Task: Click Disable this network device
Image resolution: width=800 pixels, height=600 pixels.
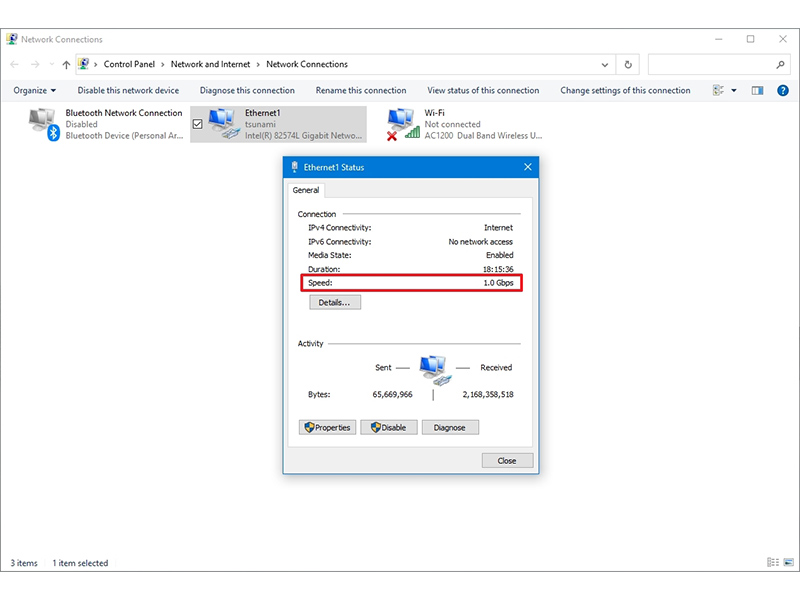Action: (128, 90)
